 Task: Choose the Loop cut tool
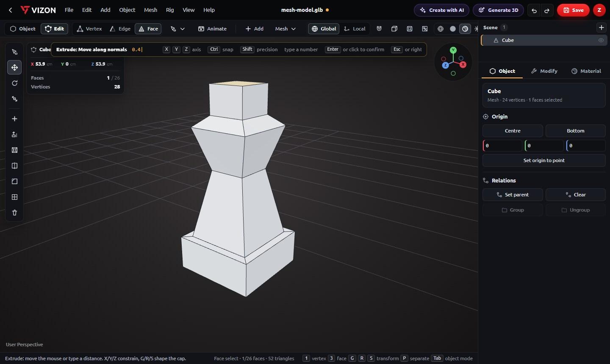[x=14, y=166]
